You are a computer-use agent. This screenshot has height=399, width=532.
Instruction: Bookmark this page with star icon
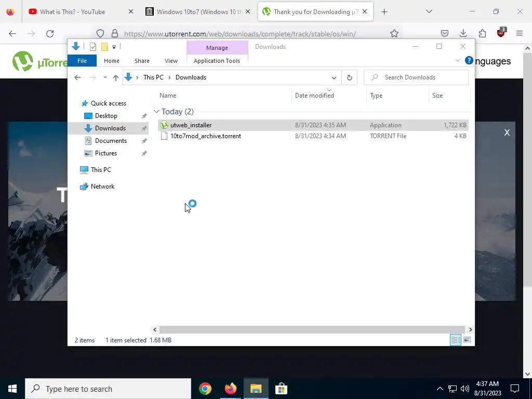(x=394, y=34)
